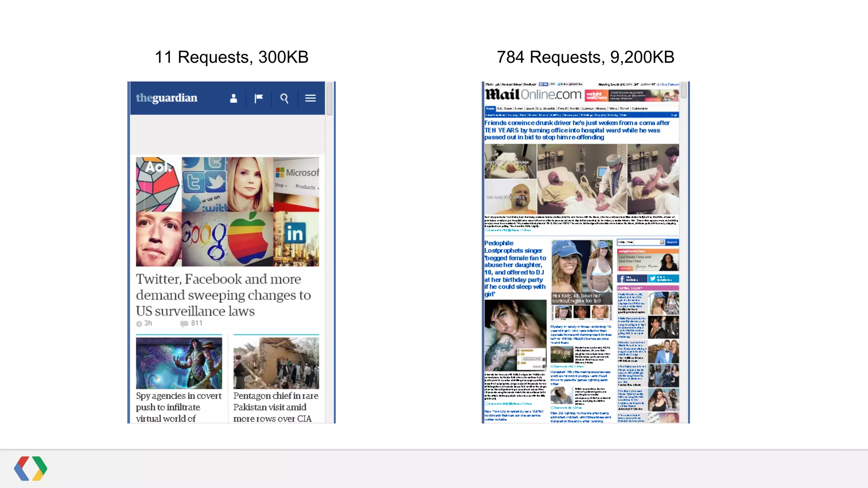Open the Spy agencies in covert push article
The width and height of the screenshot is (868, 488).
pos(179,407)
